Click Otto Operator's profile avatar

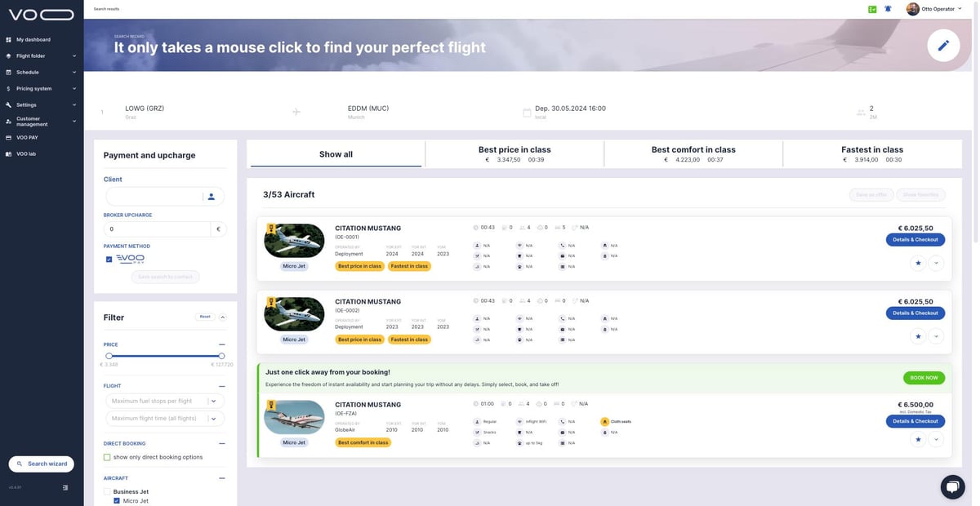tap(912, 9)
